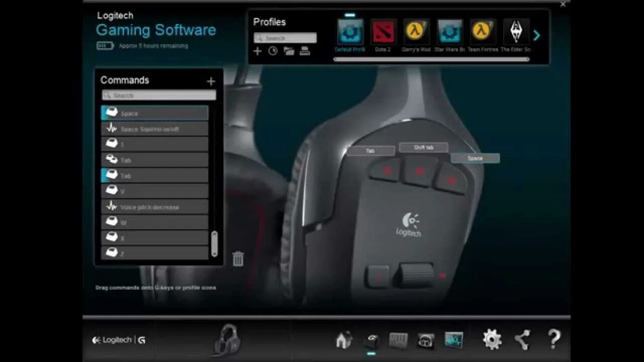Select the Garry's Mod profile
The height and width of the screenshot is (362, 644).
click(417, 32)
